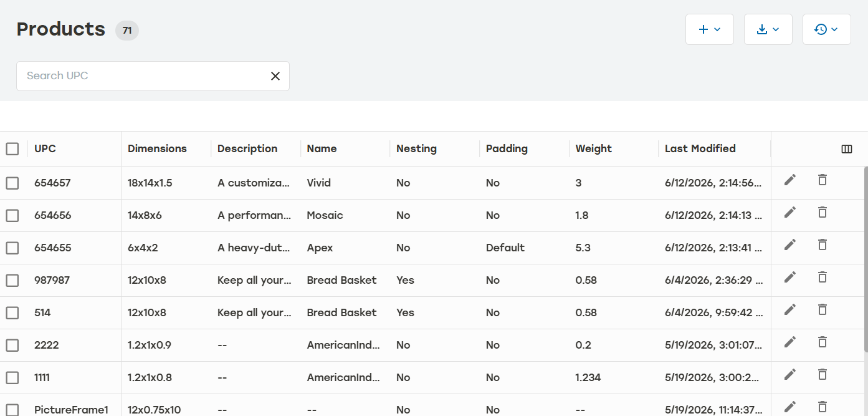Sort by the Padding column header
868x416 pixels.
point(507,148)
